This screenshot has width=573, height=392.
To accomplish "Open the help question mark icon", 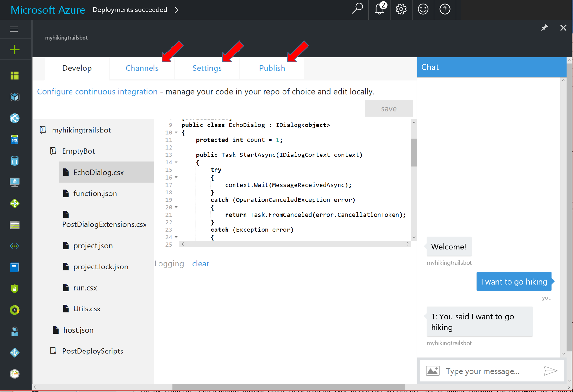I will pos(445,9).
